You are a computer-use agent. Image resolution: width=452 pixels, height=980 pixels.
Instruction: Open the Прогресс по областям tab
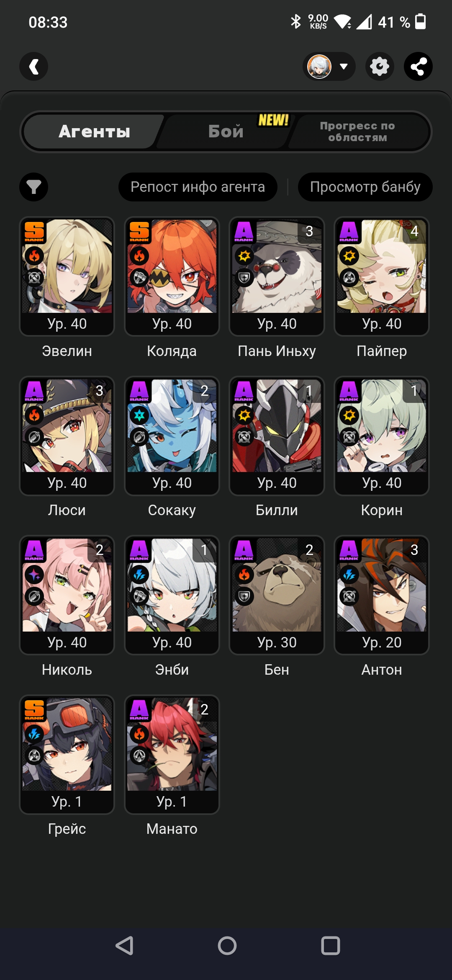pos(357,132)
